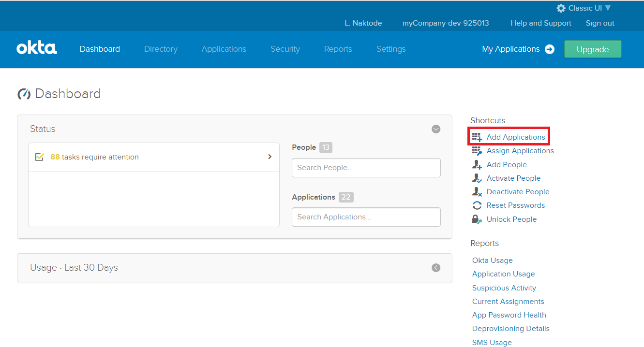Click the Dashboard gauge icon
Screen dimensions: 644x347
point(24,94)
